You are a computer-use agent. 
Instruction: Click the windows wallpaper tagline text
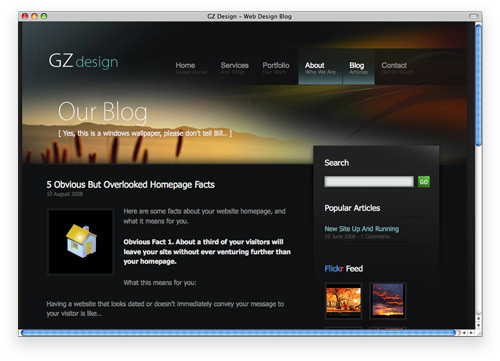point(145,133)
